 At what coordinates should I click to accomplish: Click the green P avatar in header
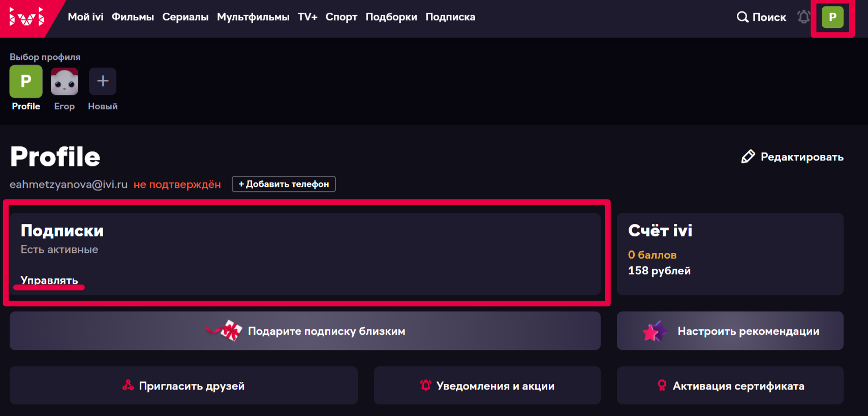[x=832, y=17]
